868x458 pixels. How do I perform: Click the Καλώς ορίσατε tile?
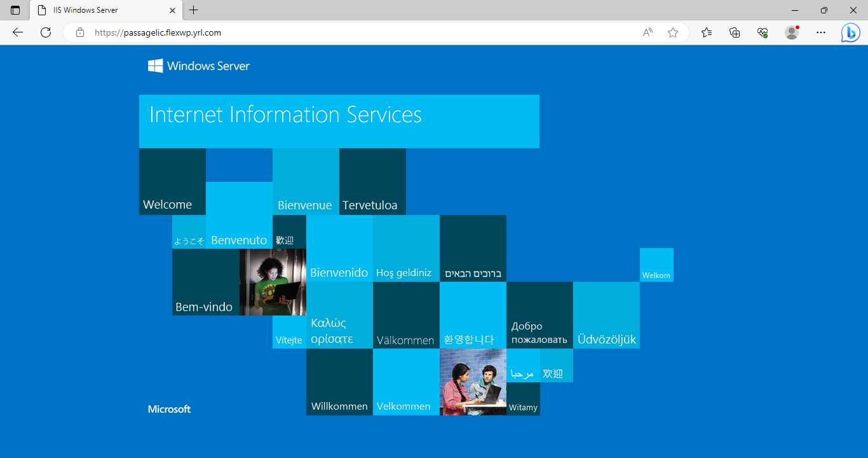tap(339, 315)
